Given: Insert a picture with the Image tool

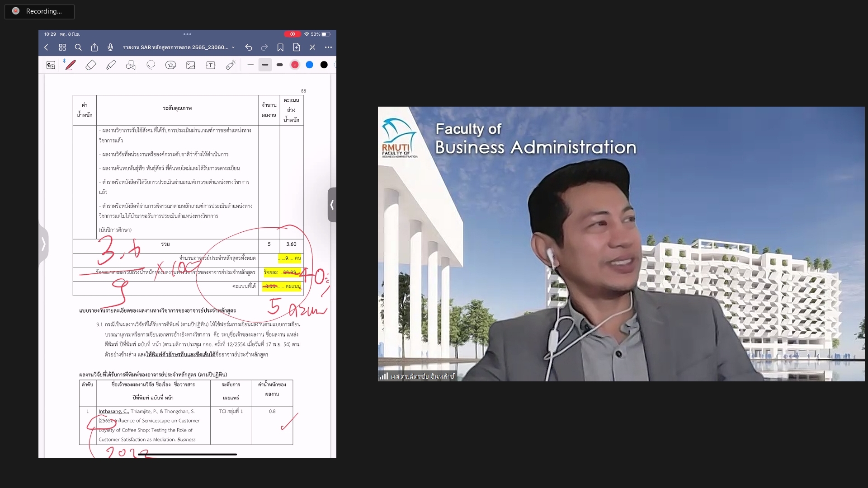Looking at the screenshot, I should click(x=191, y=65).
